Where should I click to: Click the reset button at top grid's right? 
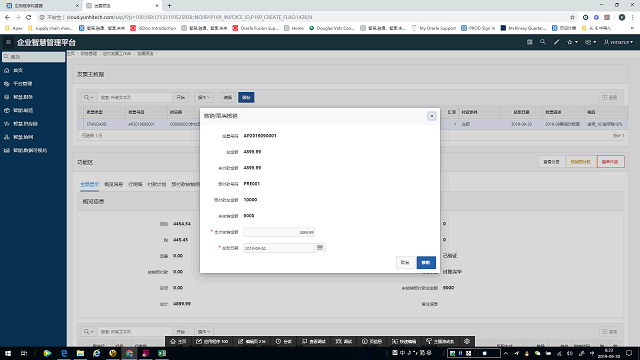(x=610, y=98)
